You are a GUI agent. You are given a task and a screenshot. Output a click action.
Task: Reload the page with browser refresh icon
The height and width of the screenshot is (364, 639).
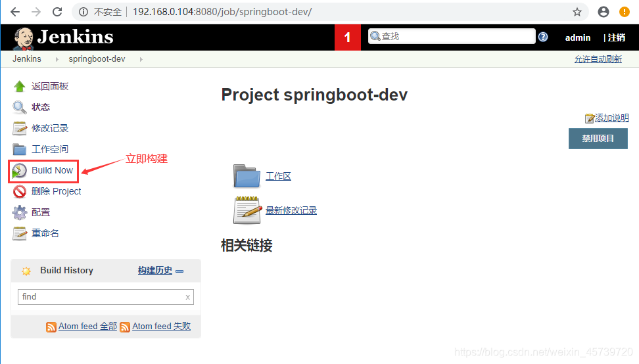(57, 12)
